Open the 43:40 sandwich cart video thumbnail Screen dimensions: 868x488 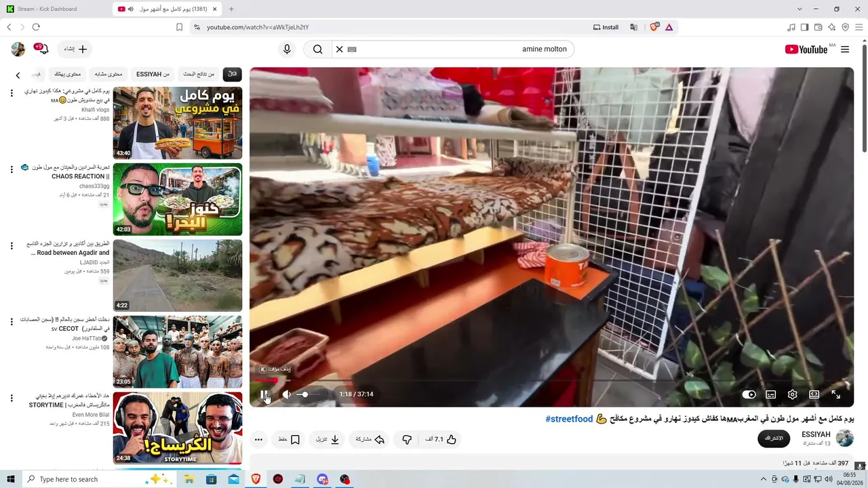pos(177,123)
